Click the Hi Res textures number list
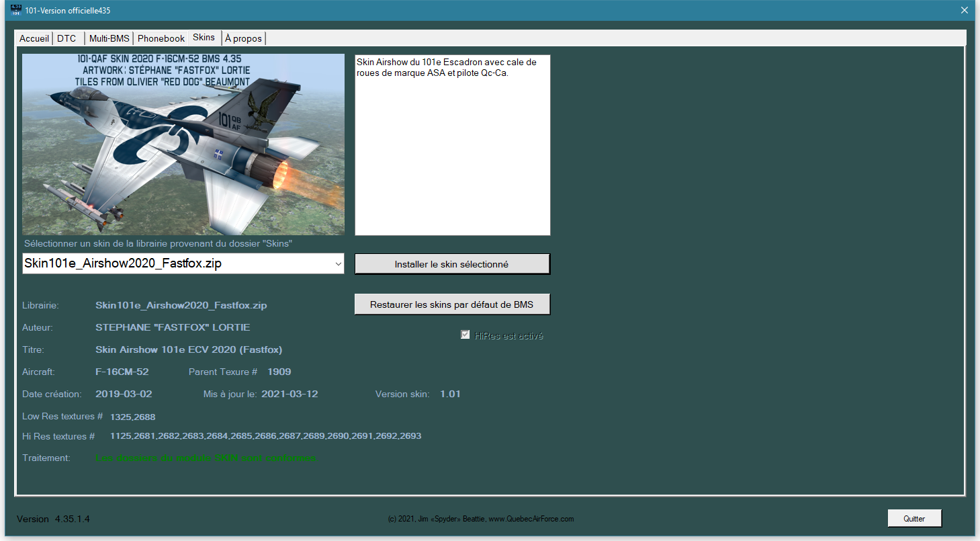The image size is (980, 541). pos(265,436)
